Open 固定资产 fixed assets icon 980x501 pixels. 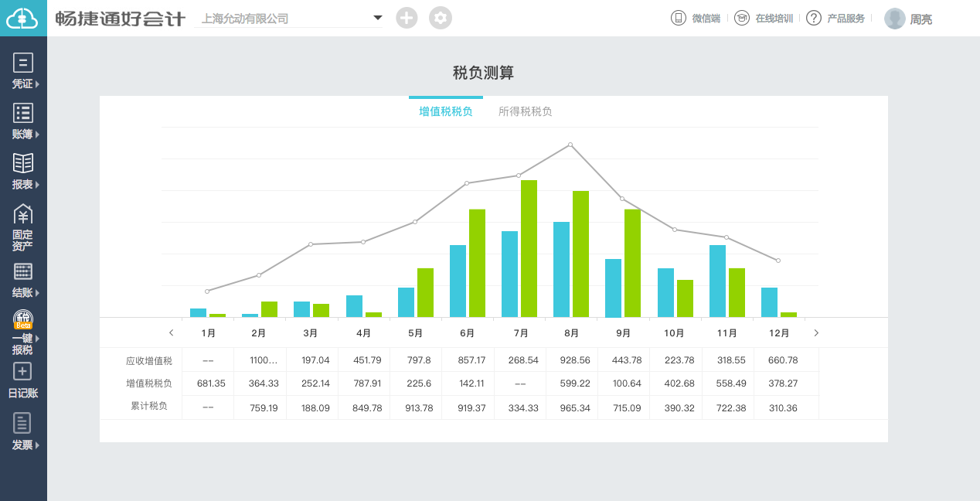pyautogui.click(x=23, y=216)
